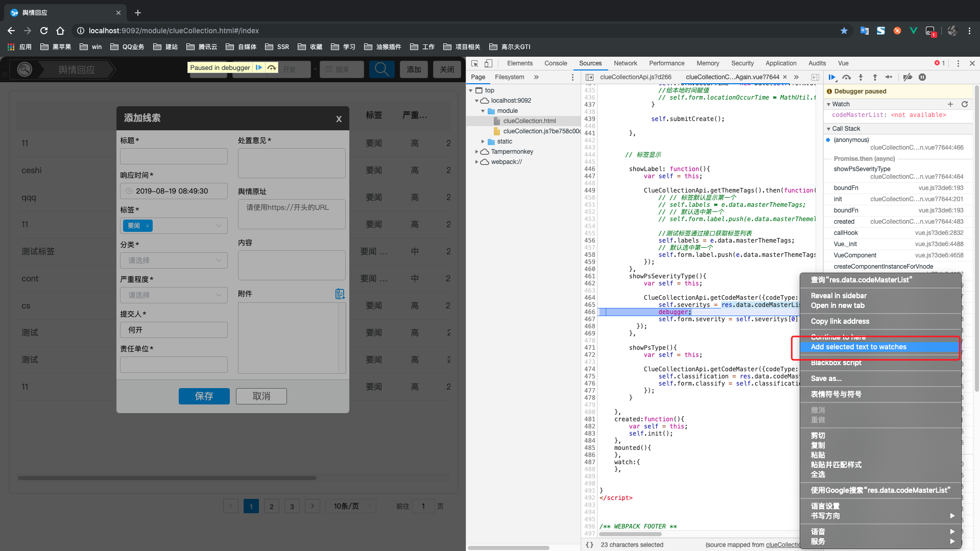980x551 pixels.
Task: Click the error count indicator
Action: (940, 63)
